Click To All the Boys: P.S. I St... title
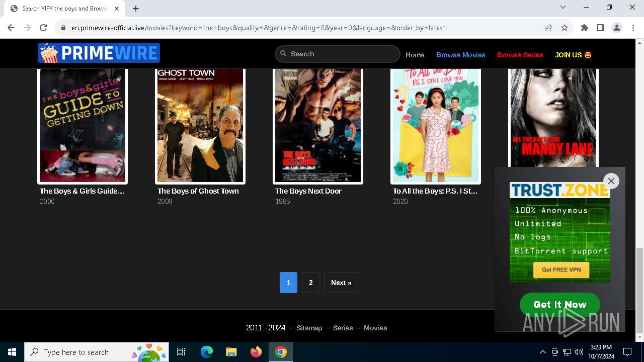 point(435,191)
